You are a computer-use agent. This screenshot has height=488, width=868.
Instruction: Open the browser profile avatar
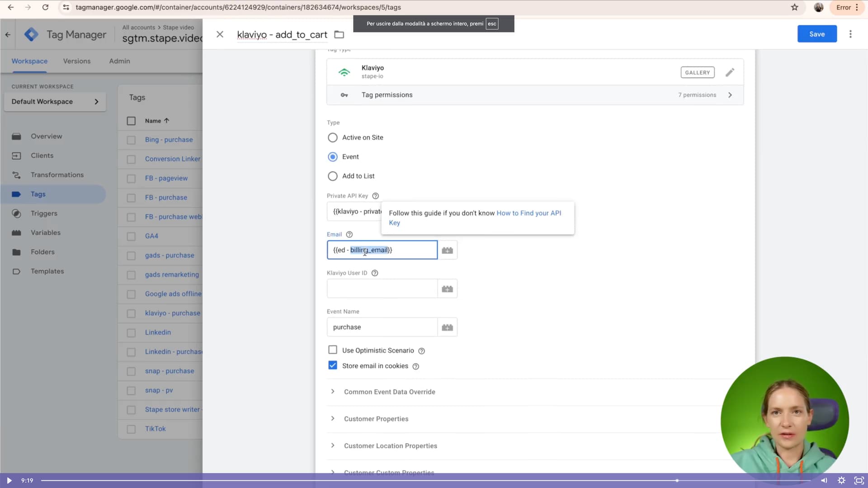819,7
